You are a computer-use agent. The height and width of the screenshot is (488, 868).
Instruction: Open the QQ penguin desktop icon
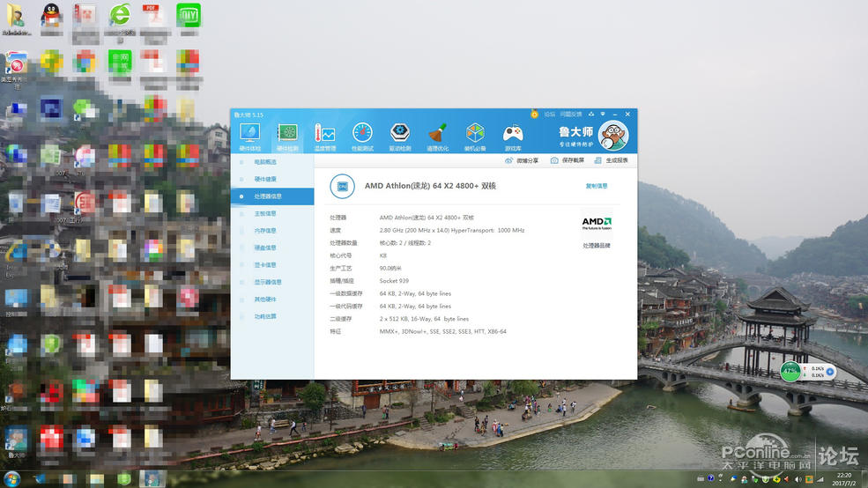point(51,18)
